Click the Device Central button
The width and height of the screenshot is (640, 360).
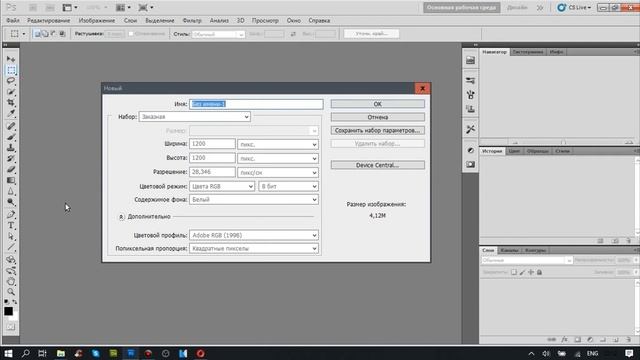click(378, 165)
